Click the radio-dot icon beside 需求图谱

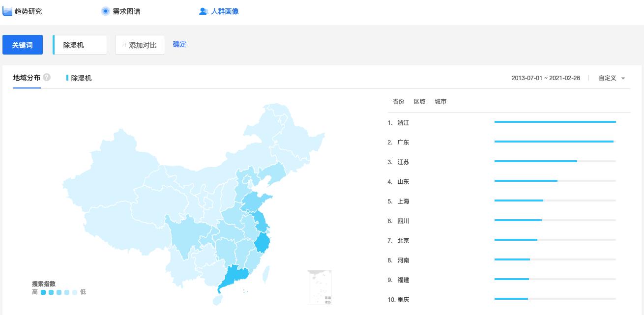coord(105,11)
